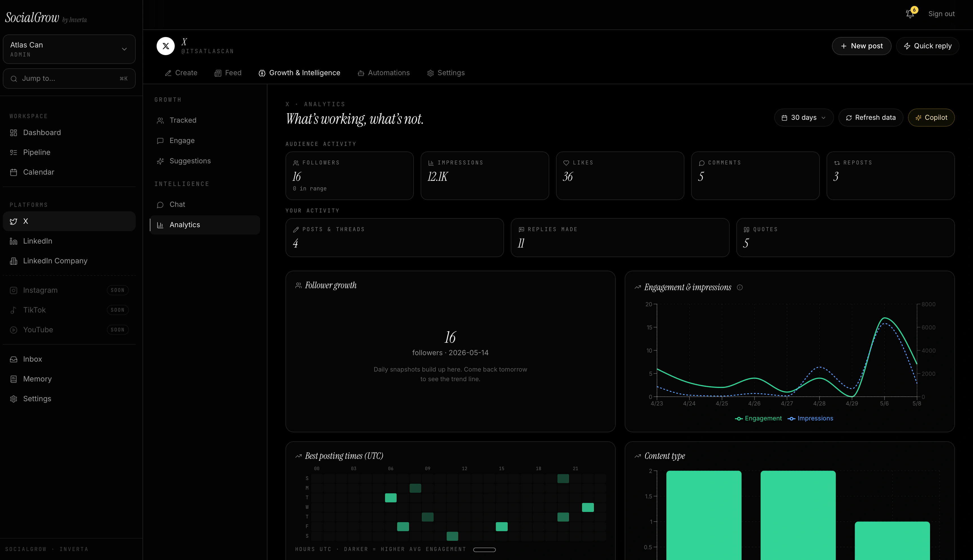Click the "0 in range" followers text
Image resolution: width=973 pixels, height=560 pixels.
[309, 189]
